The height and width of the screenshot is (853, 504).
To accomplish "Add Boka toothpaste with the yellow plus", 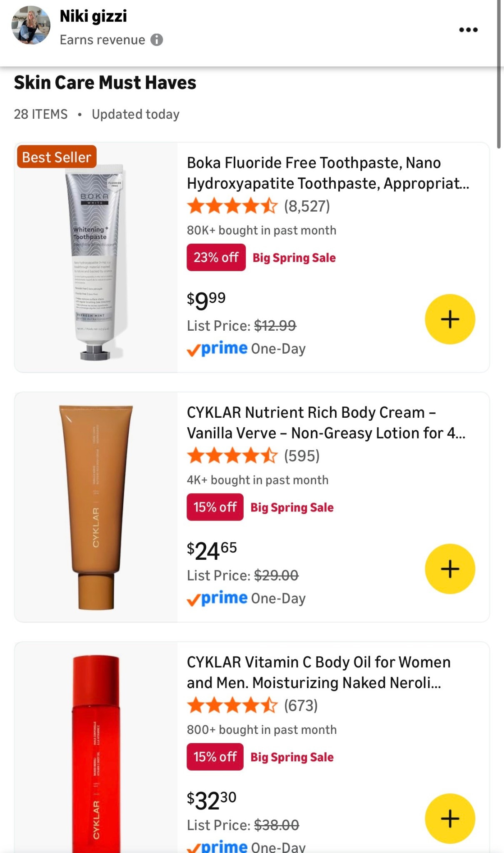I will (450, 319).
